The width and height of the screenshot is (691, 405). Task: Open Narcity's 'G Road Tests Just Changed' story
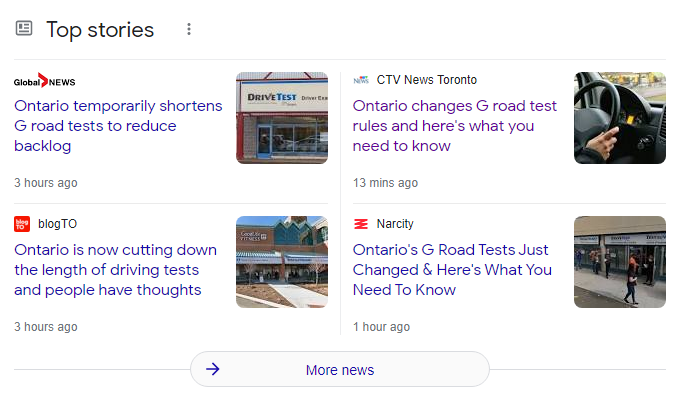point(452,270)
